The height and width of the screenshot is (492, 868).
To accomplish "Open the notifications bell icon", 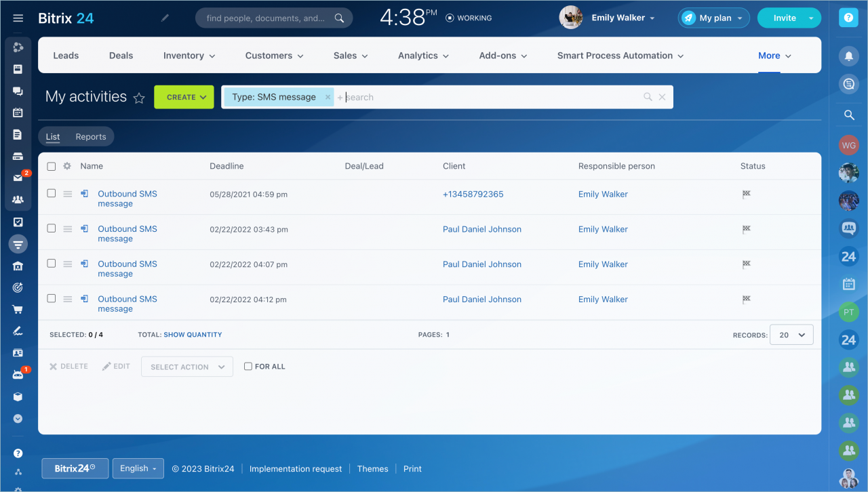I will 849,56.
